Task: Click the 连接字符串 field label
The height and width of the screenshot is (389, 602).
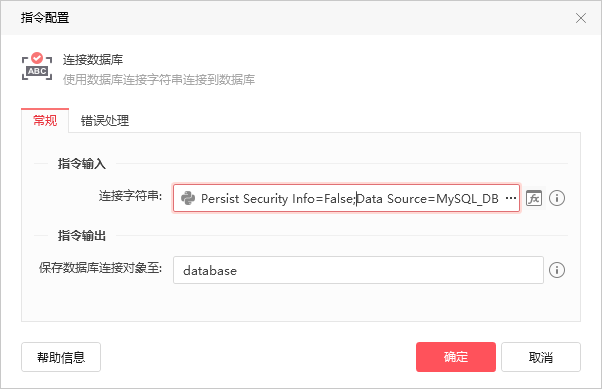Action: coord(131,196)
